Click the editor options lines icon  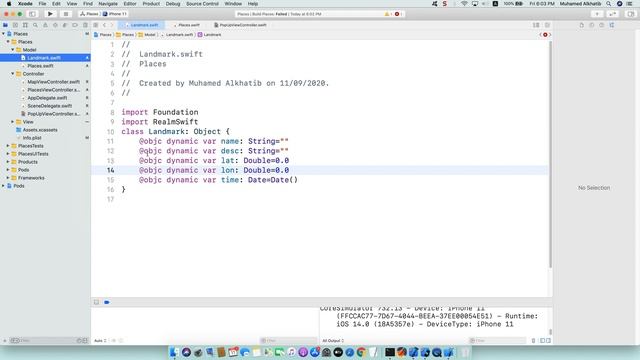pos(536,25)
